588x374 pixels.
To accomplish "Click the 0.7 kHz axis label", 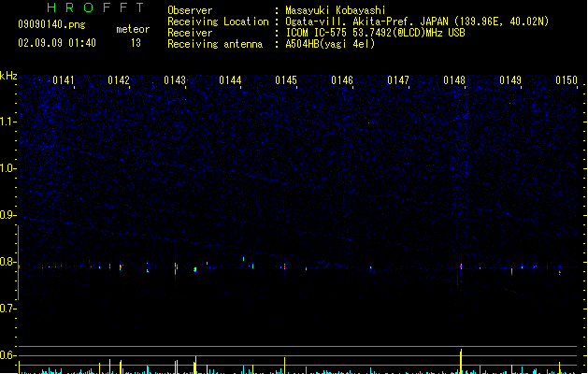I will pos(7,309).
